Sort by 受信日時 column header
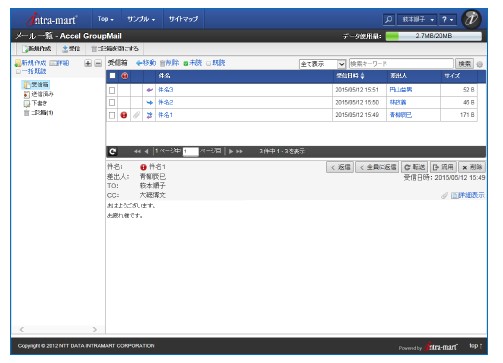The width and height of the screenshot is (503, 363). click(x=350, y=76)
